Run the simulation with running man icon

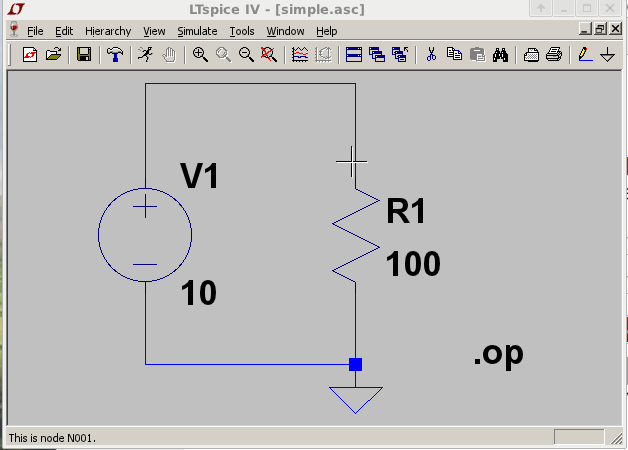coord(146,54)
